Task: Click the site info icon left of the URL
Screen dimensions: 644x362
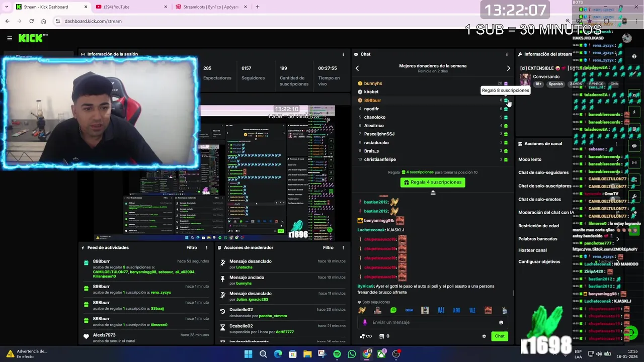Action: coord(58,21)
